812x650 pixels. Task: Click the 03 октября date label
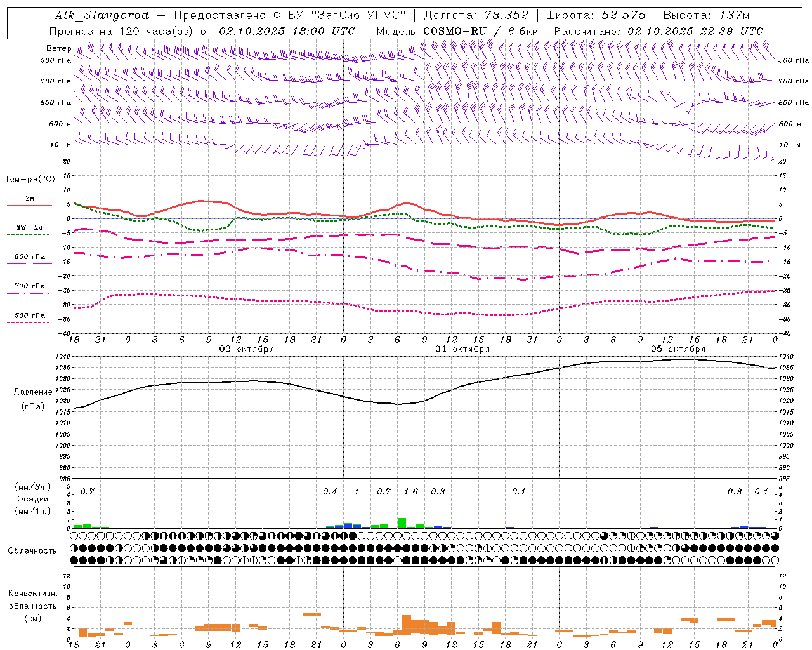tap(247, 348)
